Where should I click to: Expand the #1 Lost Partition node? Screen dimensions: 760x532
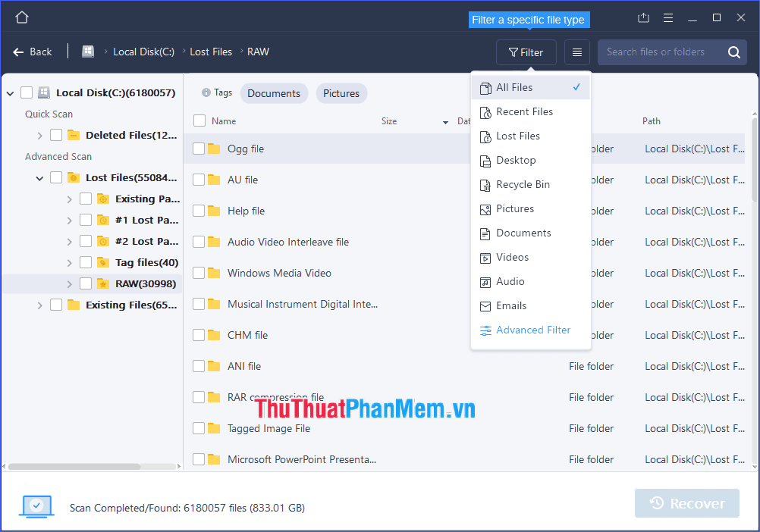tap(68, 220)
